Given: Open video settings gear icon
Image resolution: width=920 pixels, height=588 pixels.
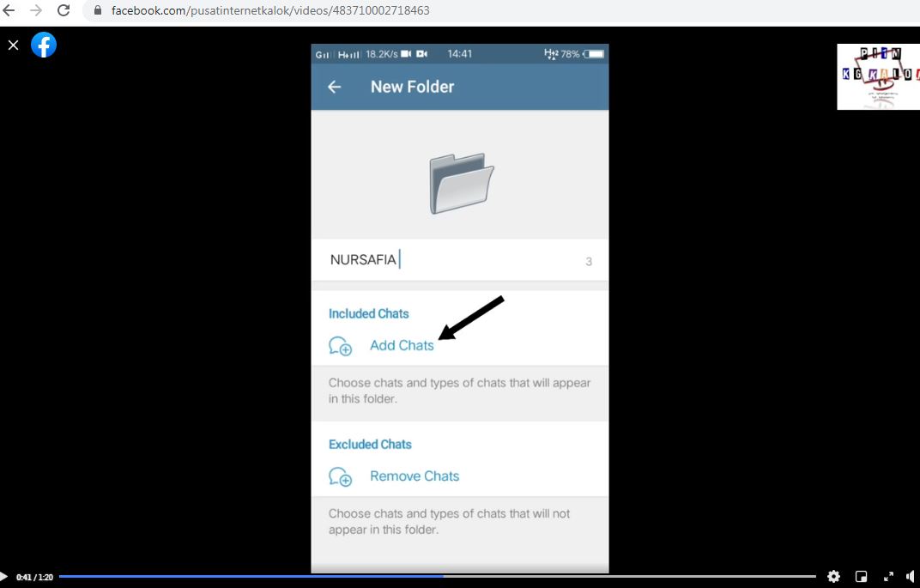Looking at the screenshot, I should click(833, 577).
